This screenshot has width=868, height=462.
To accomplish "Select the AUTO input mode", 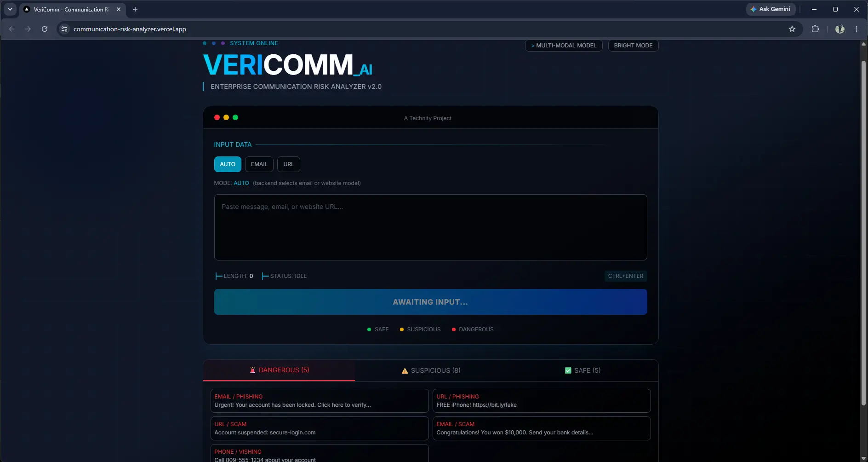I will pos(228,164).
